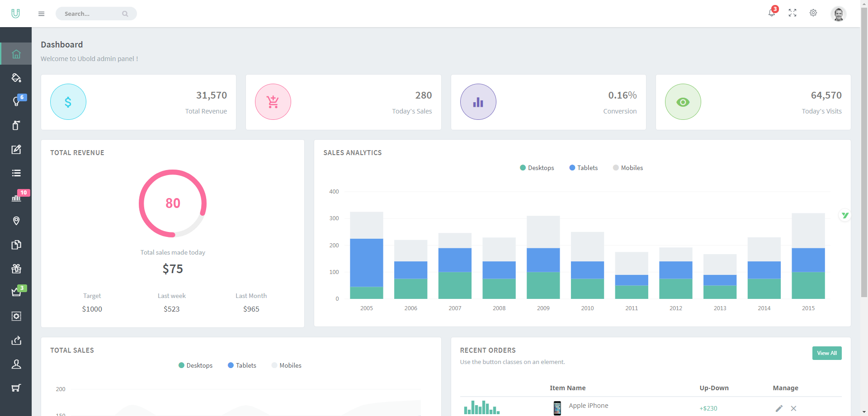Toggle fullscreen mode icon
This screenshot has width=868, height=416.
click(x=793, y=13)
